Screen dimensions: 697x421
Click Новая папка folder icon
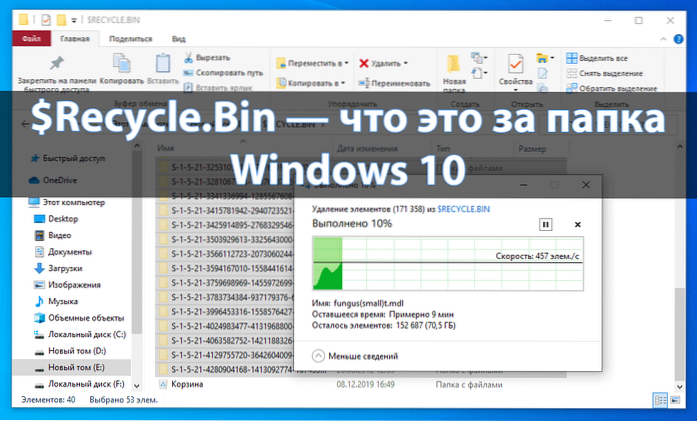pos(453,64)
